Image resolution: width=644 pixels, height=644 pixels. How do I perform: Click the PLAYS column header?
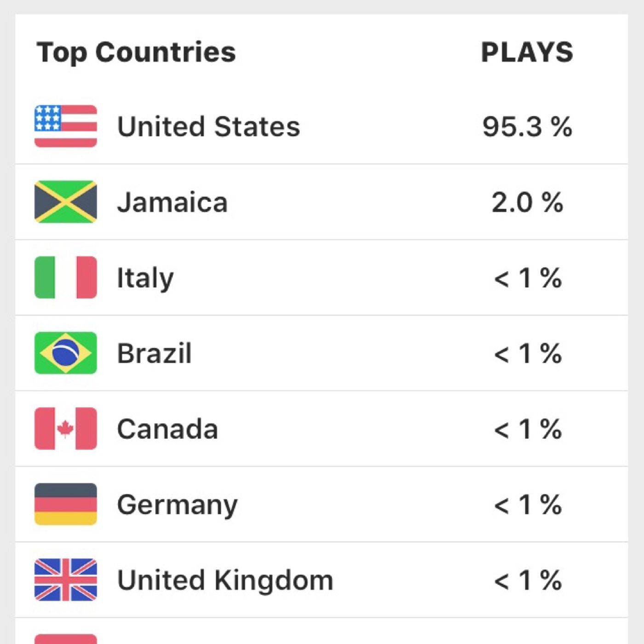point(527,52)
